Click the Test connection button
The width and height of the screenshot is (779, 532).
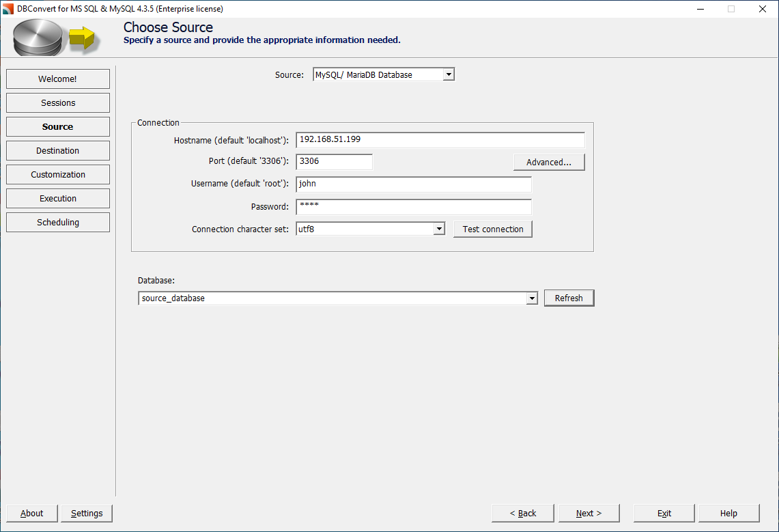coord(493,229)
